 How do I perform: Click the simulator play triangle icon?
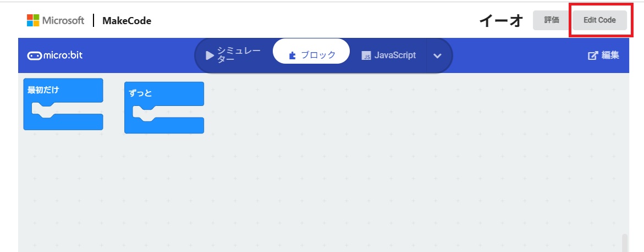tap(210, 55)
